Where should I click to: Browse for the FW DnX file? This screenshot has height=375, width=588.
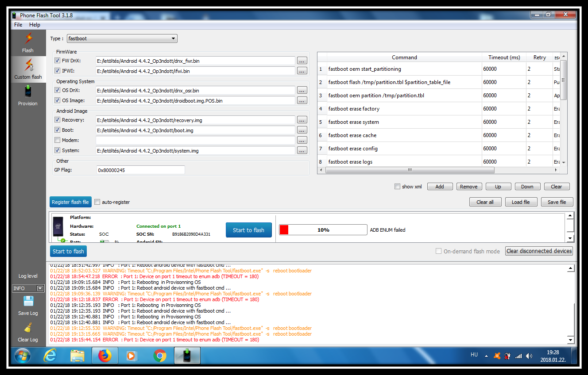(x=302, y=61)
